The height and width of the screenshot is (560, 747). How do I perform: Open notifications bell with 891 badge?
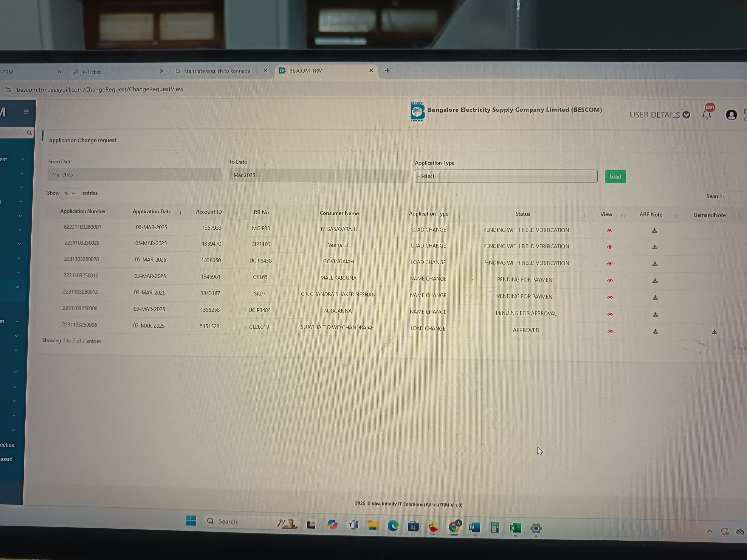pos(707,114)
